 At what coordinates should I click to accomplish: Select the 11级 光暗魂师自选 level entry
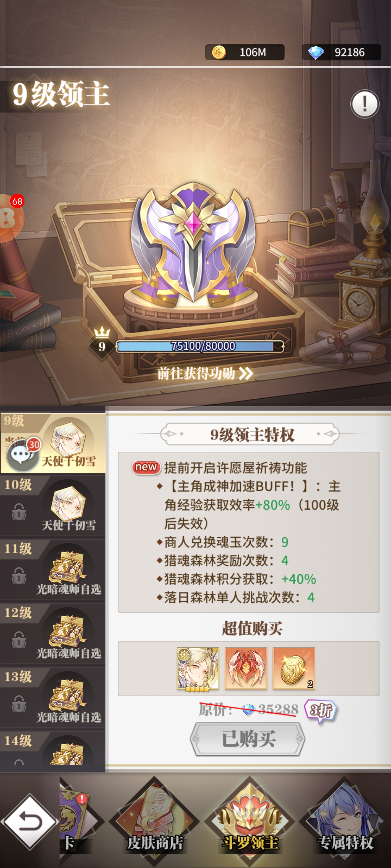(x=53, y=569)
